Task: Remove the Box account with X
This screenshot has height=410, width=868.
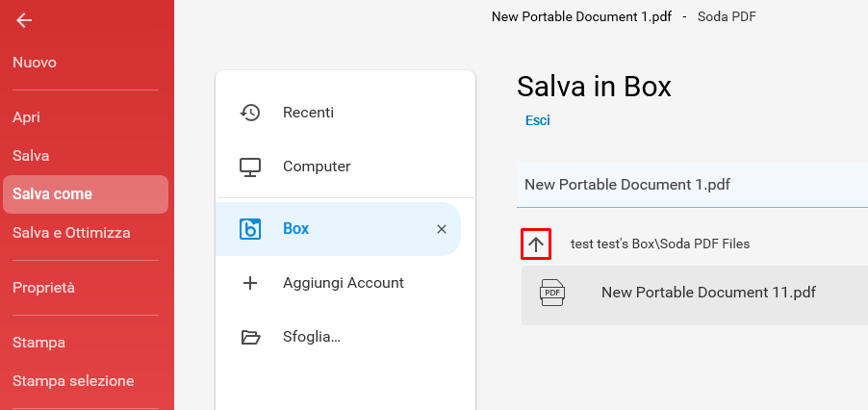Action: pos(441,229)
